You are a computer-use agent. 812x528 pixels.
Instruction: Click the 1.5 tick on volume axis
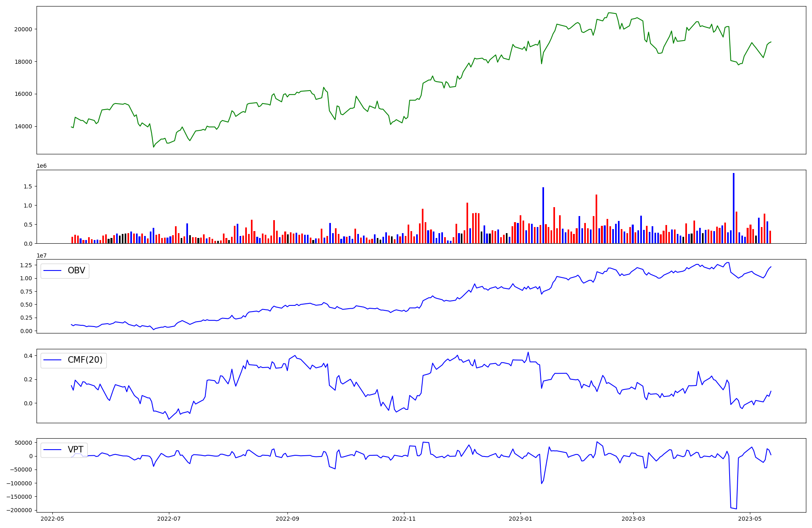click(28, 186)
